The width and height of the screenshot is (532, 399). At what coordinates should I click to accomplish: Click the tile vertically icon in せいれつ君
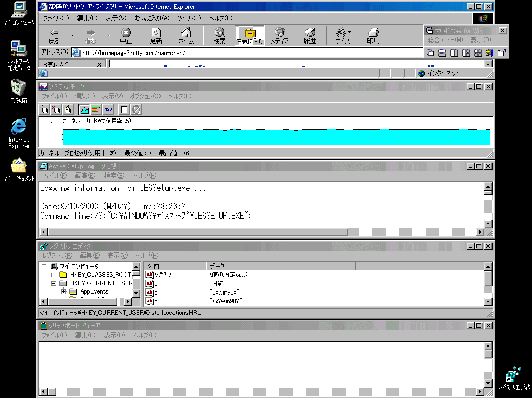tap(454, 52)
